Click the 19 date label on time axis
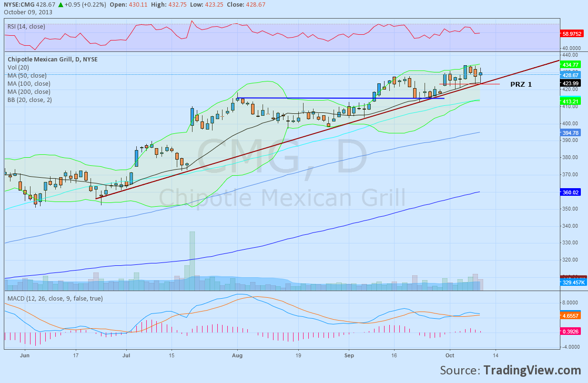Screen dimensions: 588x383 298,355
